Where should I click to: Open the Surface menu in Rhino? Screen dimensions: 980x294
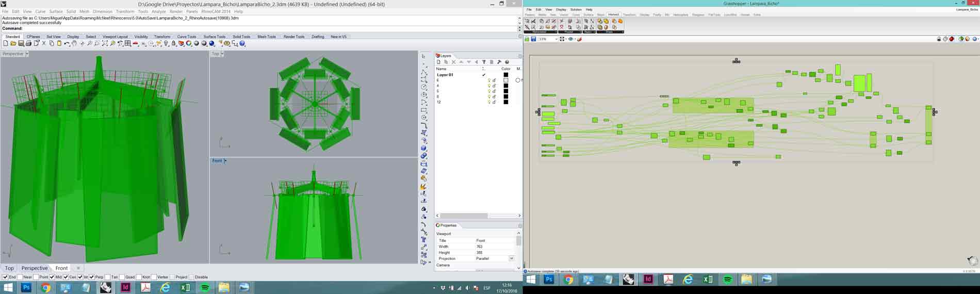coord(56,11)
